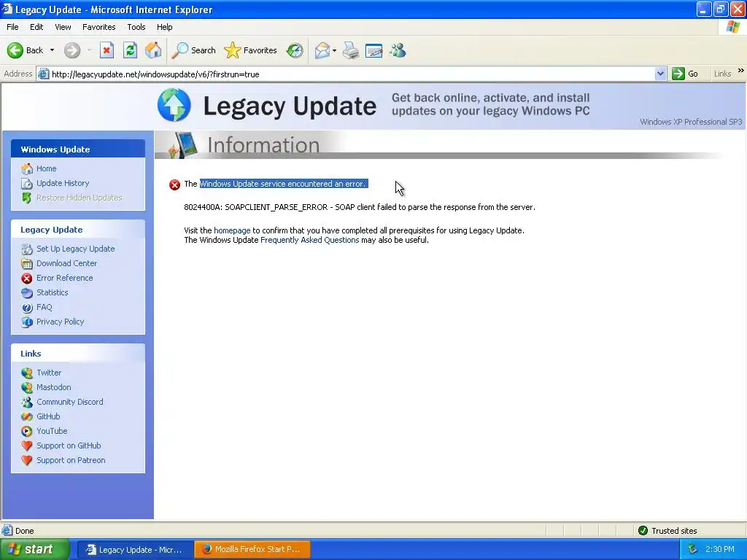Click the 8024400A SOAPCLIENT_PARSE_ERROR text

tap(360, 207)
